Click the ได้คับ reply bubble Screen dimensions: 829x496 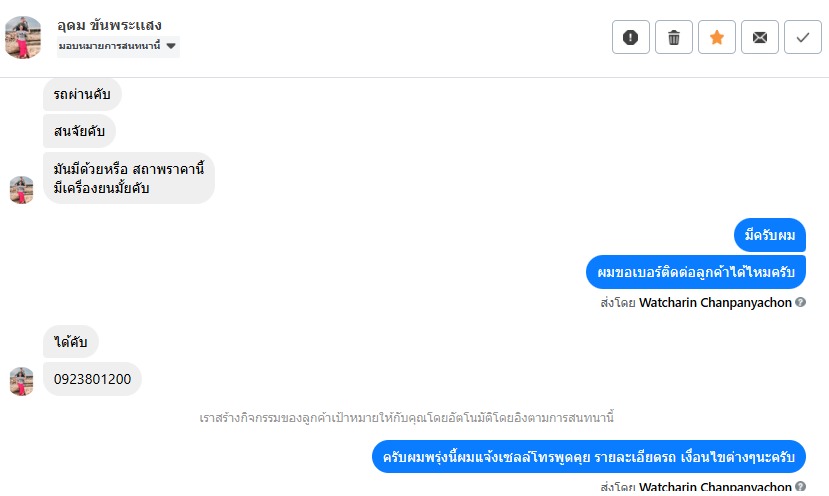click(x=71, y=342)
